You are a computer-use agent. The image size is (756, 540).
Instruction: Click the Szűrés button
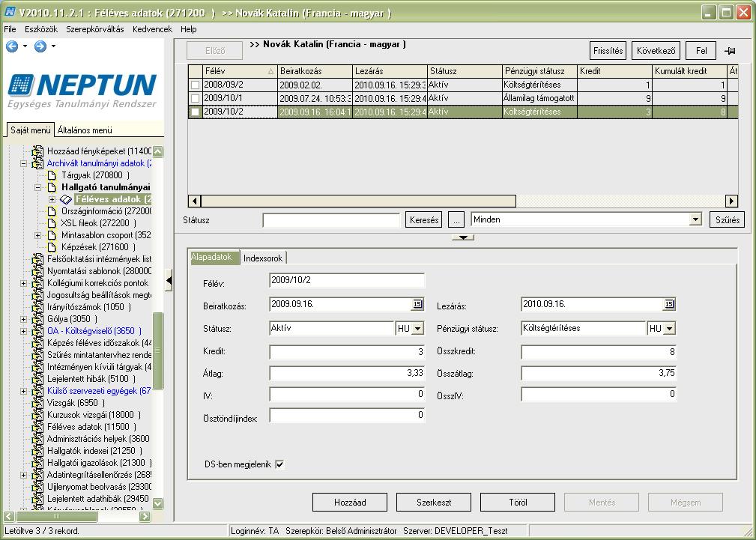tap(727, 220)
